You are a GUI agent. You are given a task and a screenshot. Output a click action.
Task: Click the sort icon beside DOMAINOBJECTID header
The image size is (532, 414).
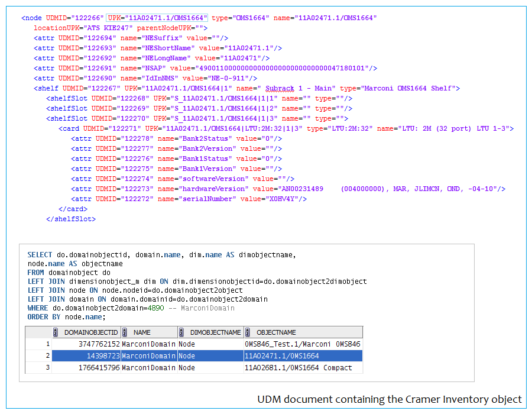56,332
